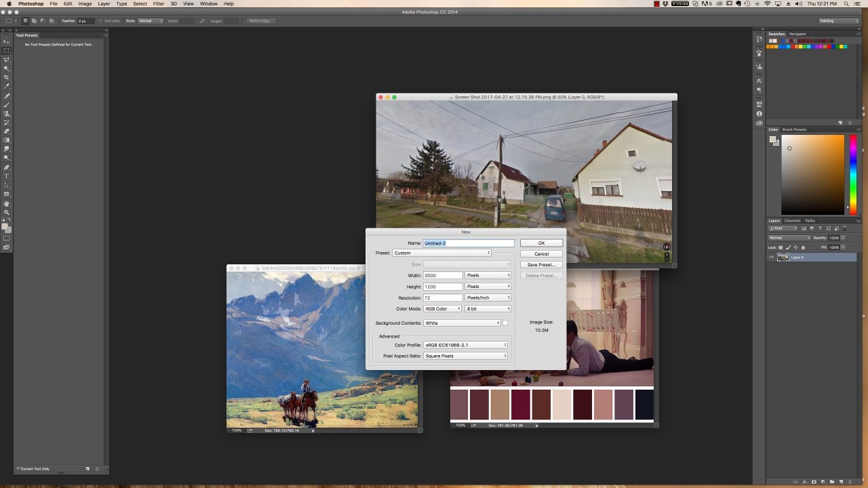868x488 pixels.
Task: Select the Healing Brush tool
Action: (7, 96)
